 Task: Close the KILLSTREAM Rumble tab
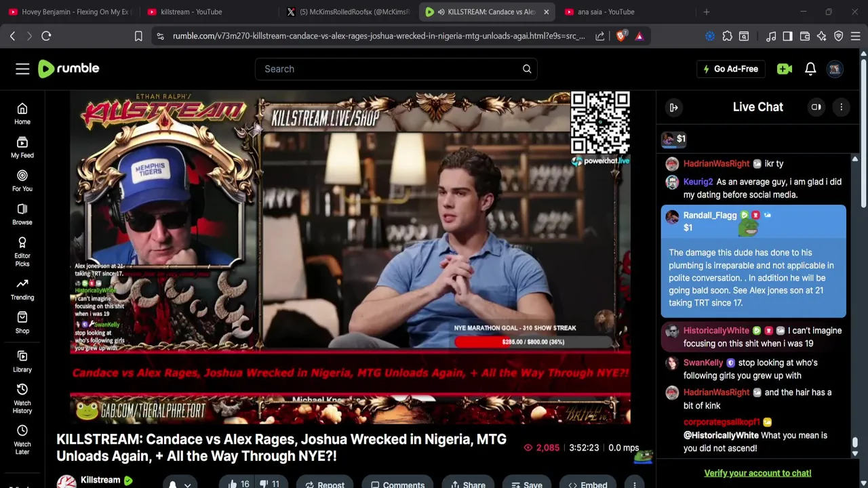(x=546, y=12)
